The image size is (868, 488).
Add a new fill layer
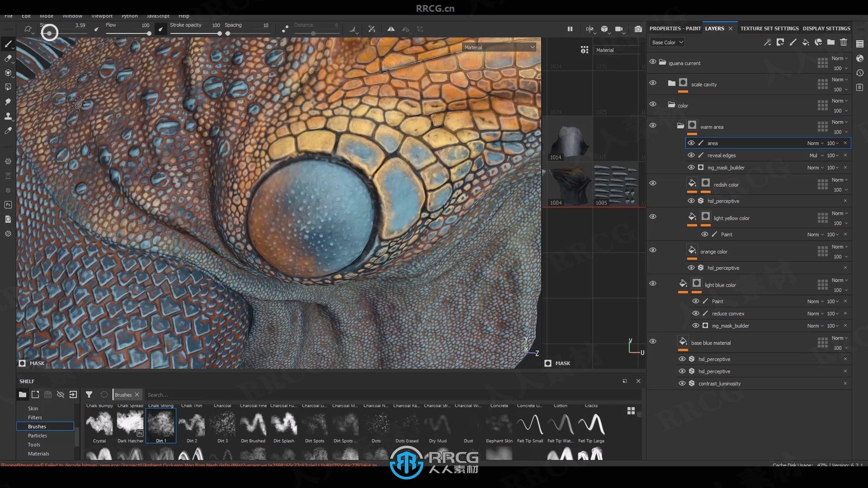(x=806, y=42)
